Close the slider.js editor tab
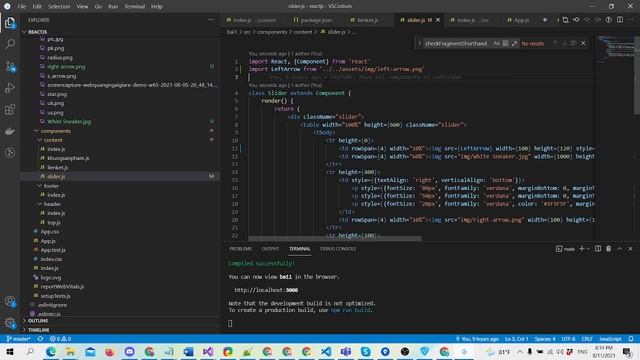The height and width of the screenshot is (360, 640). 438,20
